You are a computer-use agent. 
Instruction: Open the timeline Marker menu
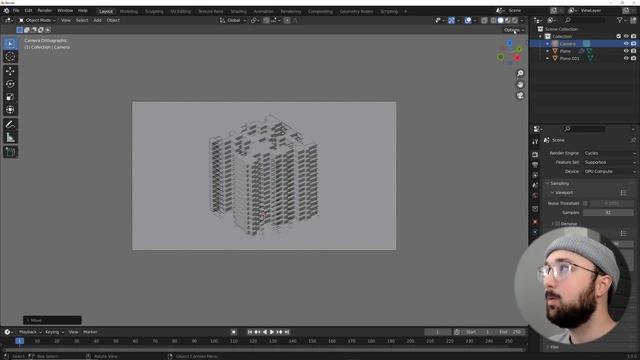90,332
